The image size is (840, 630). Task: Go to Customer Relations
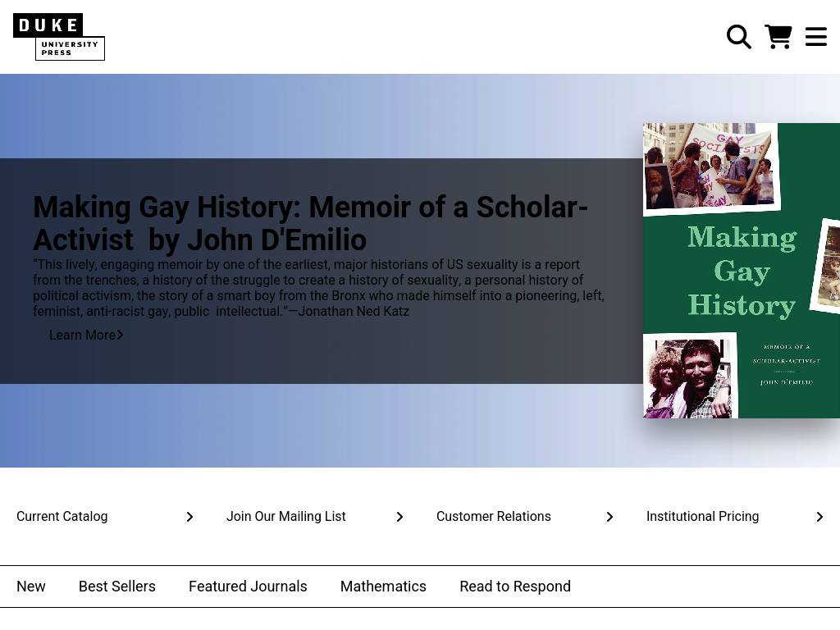click(x=493, y=517)
